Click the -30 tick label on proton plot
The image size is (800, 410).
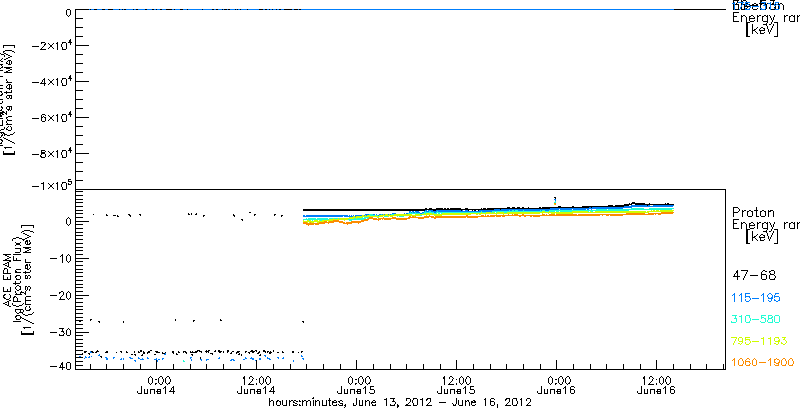[60, 331]
